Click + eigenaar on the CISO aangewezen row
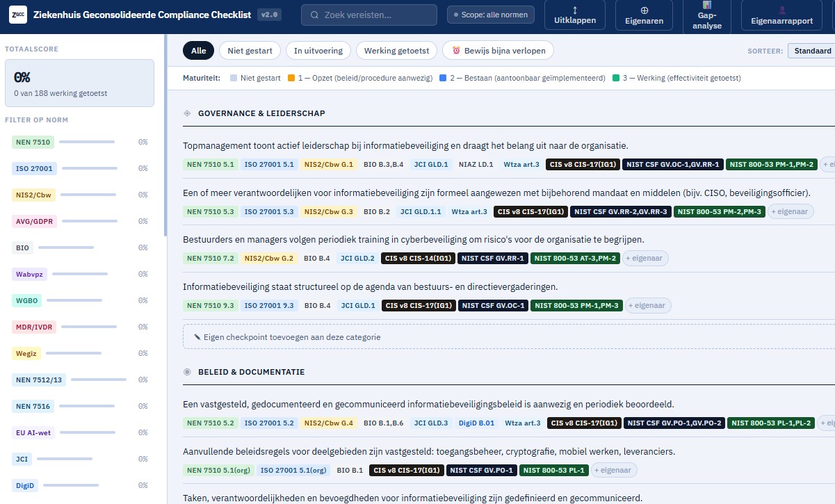The width and height of the screenshot is (835, 504). tap(791, 211)
